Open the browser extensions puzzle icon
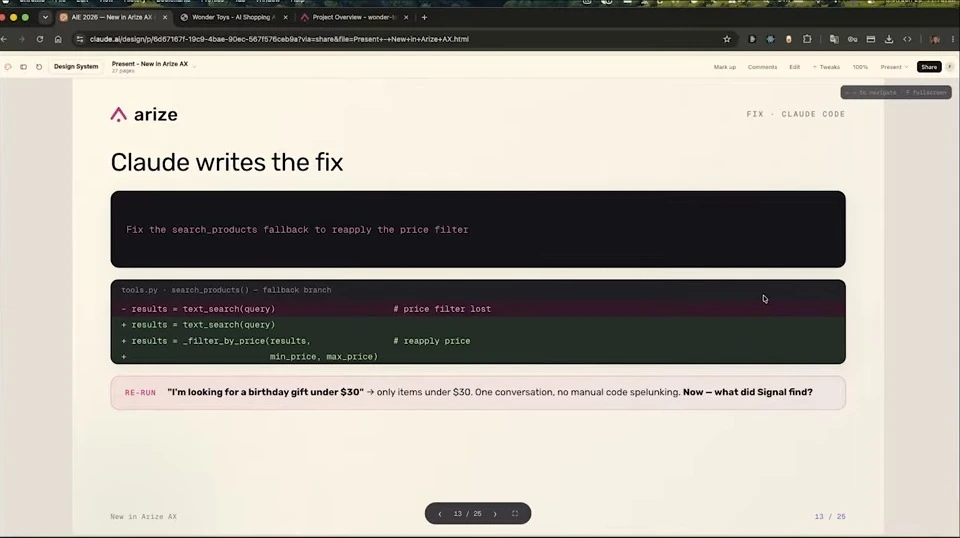Image resolution: width=960 pixels, height=538 pixels. click(x=807, y=39)
